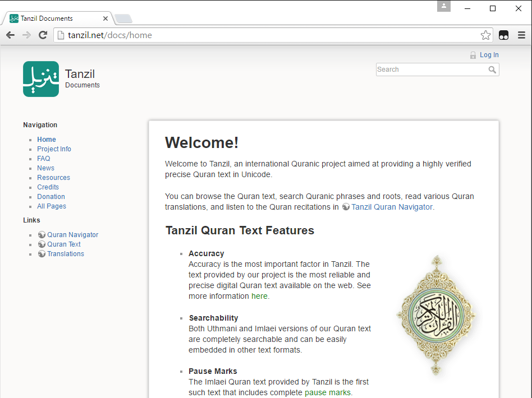
Task: Click the Accuracy feature heading
Action: (x=207, y=253)
